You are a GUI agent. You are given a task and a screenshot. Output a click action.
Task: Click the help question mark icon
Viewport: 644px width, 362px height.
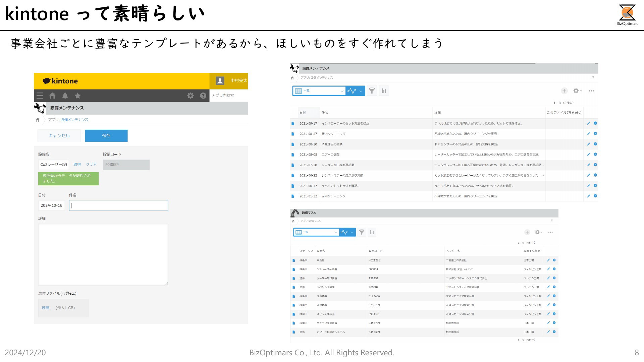coord(203,96)
